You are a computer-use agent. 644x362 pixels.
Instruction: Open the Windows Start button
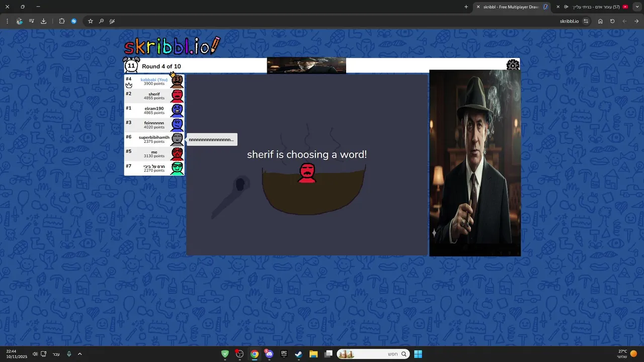click(418, 354)
